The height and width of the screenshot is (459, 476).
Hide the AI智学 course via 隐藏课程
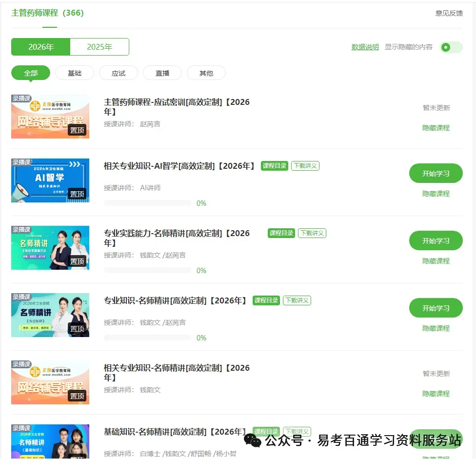436,194
